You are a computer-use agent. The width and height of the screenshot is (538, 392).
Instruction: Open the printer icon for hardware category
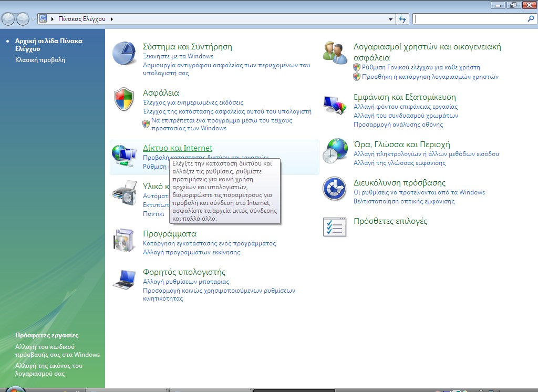coord(124,193)
